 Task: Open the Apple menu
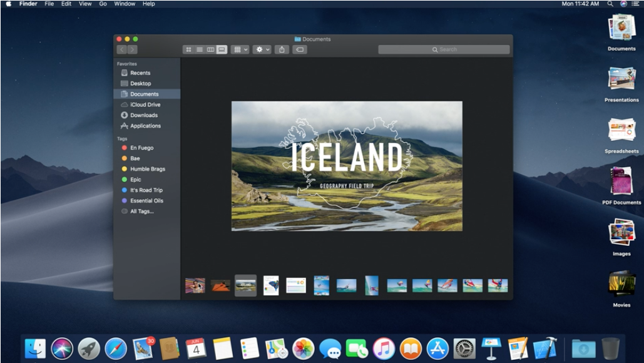tap(9, 4)
